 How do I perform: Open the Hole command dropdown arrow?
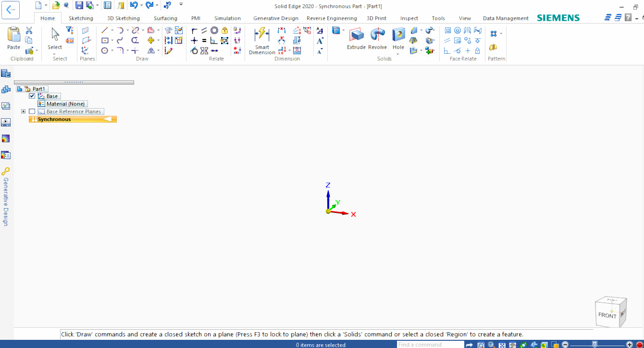(398, 53)
